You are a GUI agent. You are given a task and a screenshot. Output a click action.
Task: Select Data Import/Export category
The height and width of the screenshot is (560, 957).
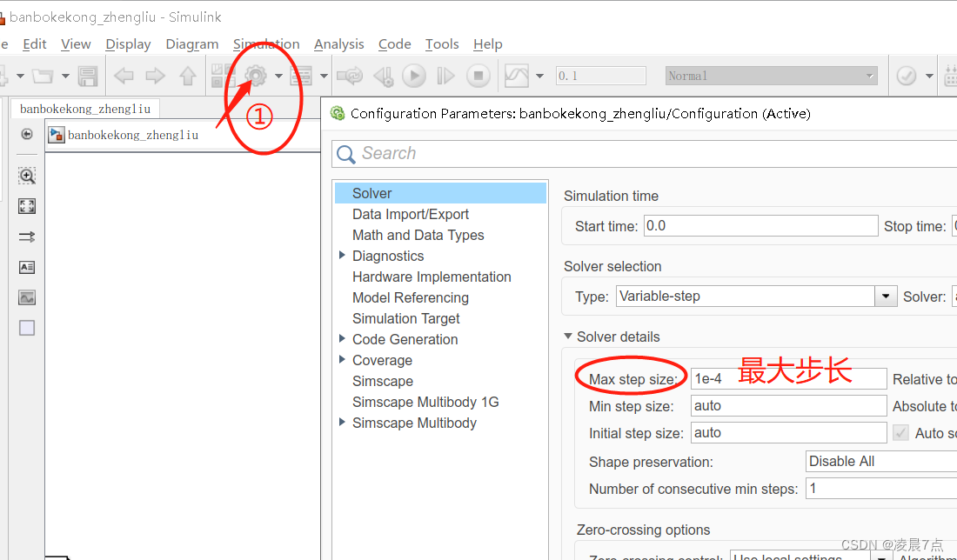coord(410,214)
